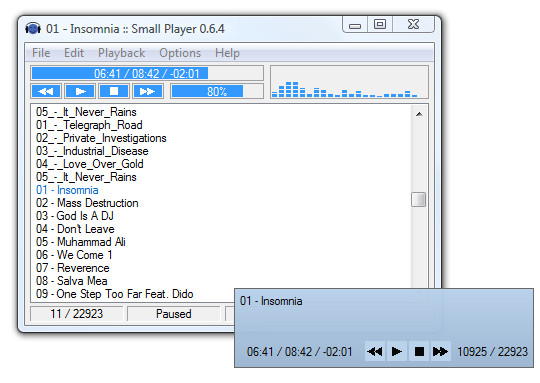The width and height of the screenshot is (540, 383).
Task: Click the previous track icon in mini popup
Action: (x=375, y=352)
